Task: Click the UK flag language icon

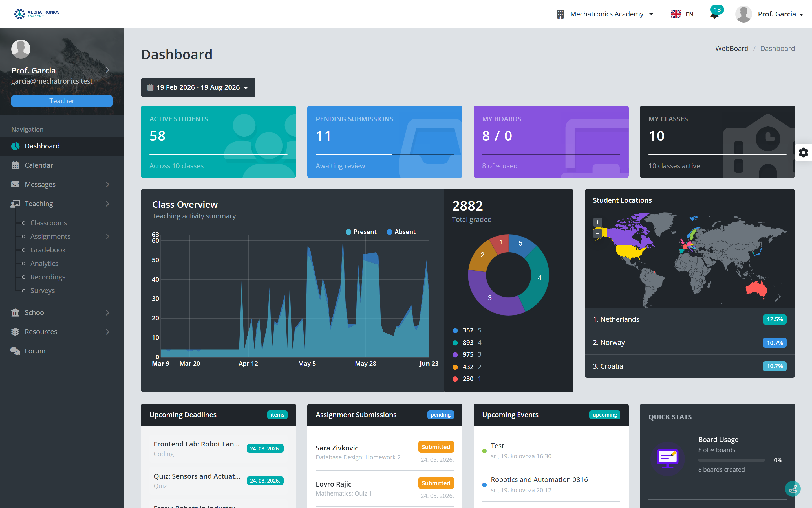Action: click(676, 14)
